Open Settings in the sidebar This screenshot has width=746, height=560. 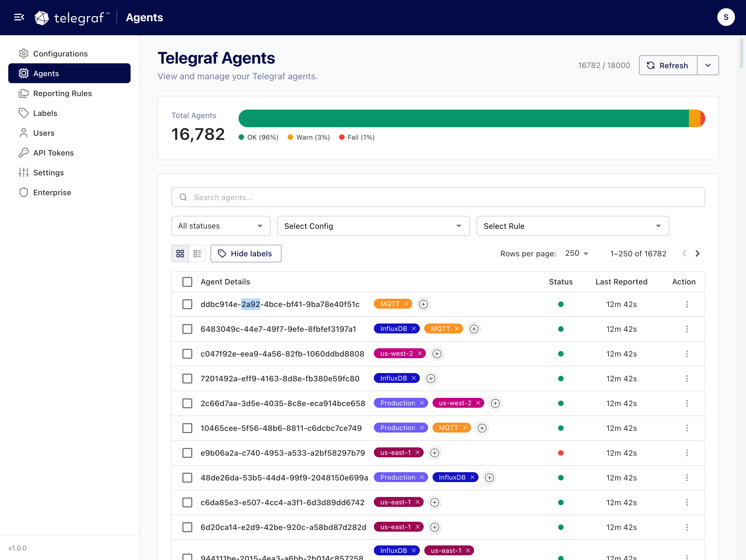pos(69,173)
